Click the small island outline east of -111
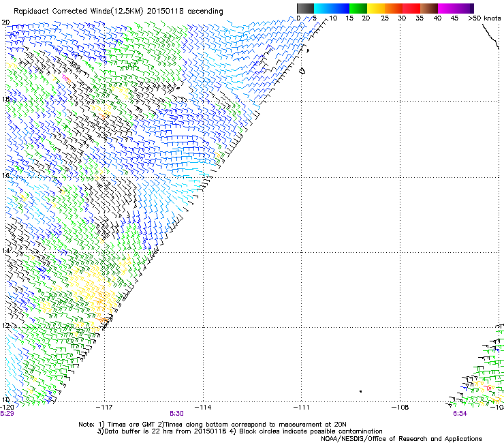Screen dimensions: 504x443 pyautogui.click(x=302, y=71)
